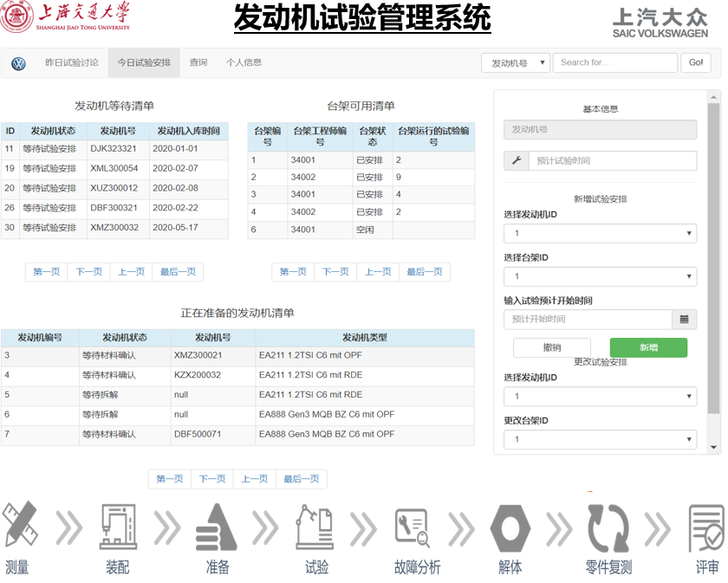
Task: Click the green 新增 button
Action: click(x=648, y=347)
